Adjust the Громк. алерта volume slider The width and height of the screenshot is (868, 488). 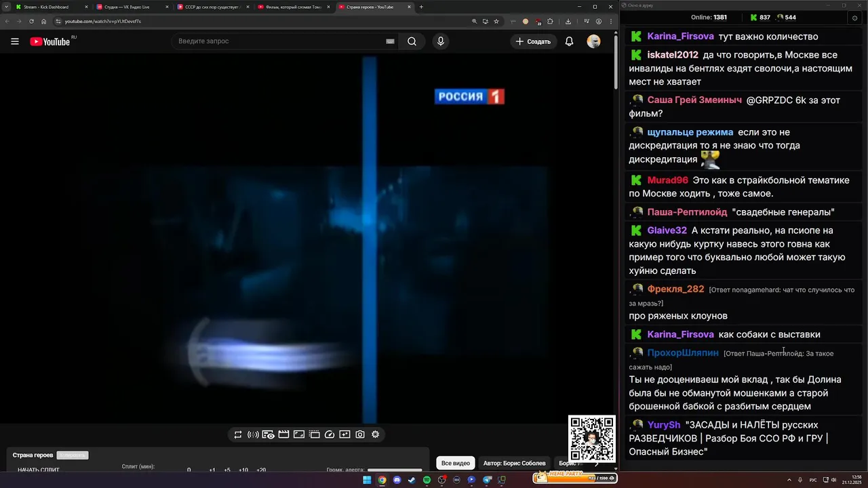395,470
